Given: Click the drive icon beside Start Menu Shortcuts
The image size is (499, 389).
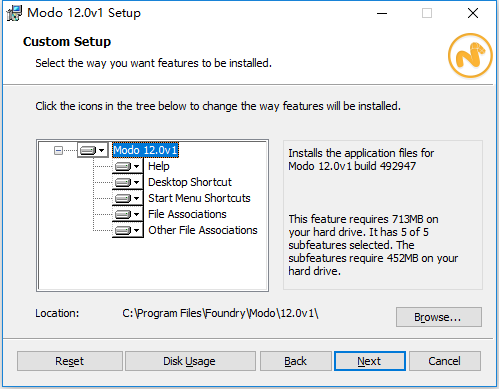Looking at the screenshot, I should [x=128, y=198].
